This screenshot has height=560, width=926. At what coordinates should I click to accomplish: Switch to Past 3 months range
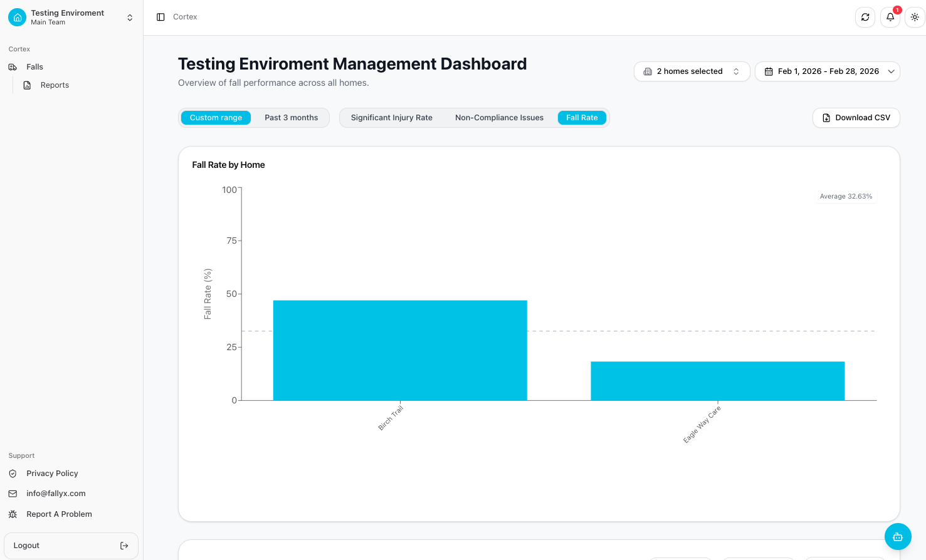click(291, 118)
